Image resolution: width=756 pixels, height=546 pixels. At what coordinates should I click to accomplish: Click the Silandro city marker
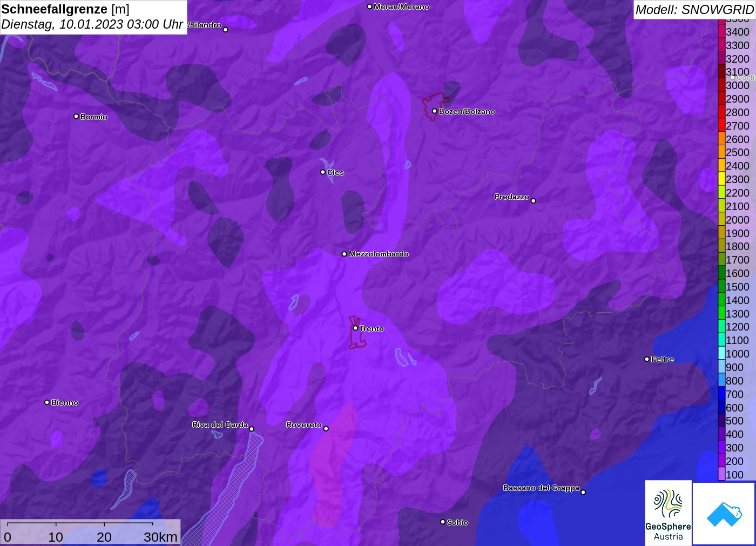[x=226, y=30]
